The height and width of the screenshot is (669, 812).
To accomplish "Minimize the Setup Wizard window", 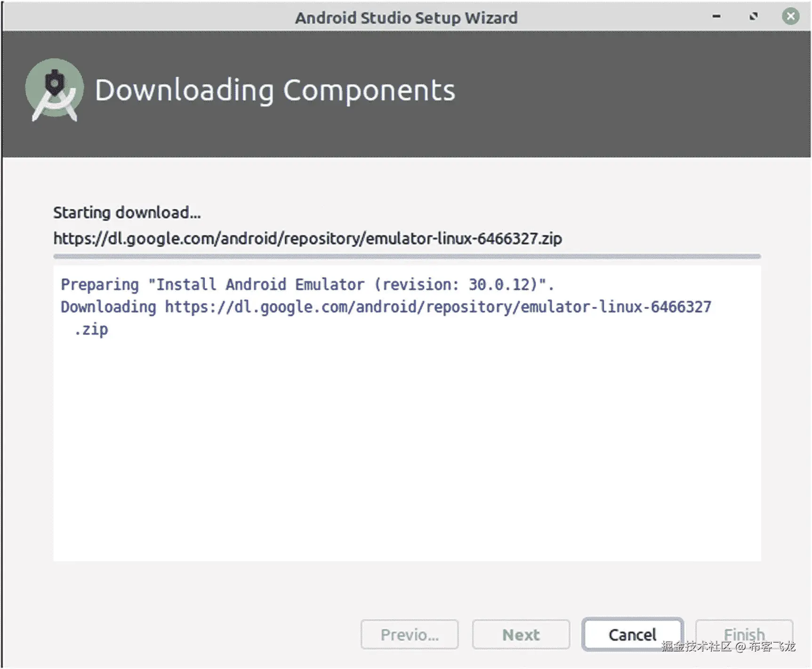I will coord(716,16).
